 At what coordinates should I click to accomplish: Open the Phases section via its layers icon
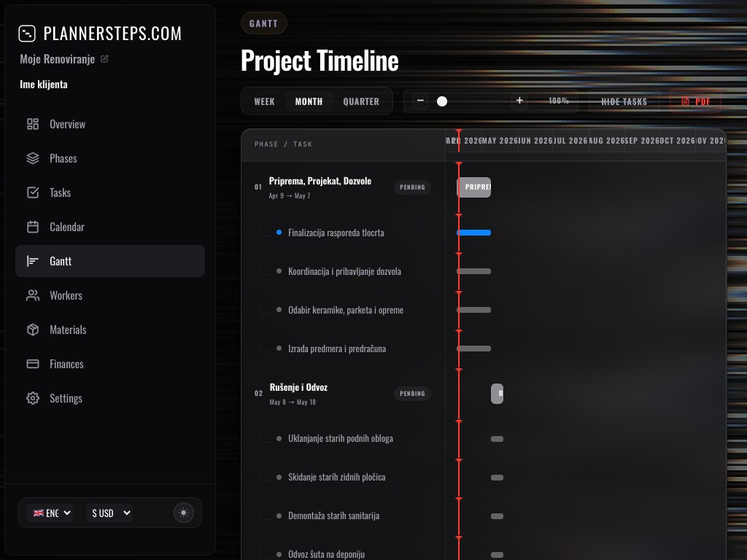tap(32, 158)
